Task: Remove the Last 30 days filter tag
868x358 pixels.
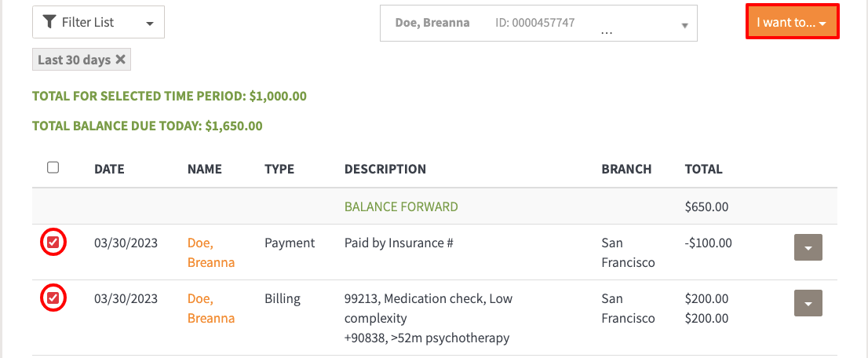Action: coord(120,60)
